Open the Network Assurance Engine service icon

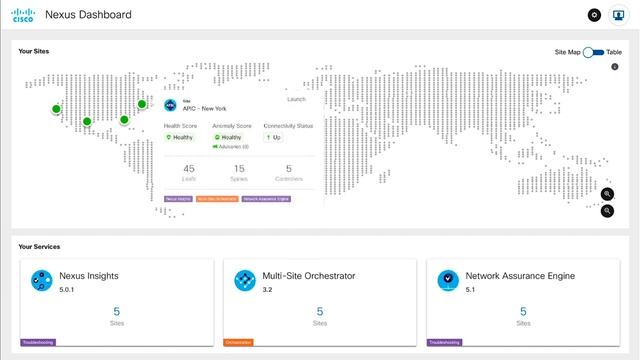click(448, 280)
